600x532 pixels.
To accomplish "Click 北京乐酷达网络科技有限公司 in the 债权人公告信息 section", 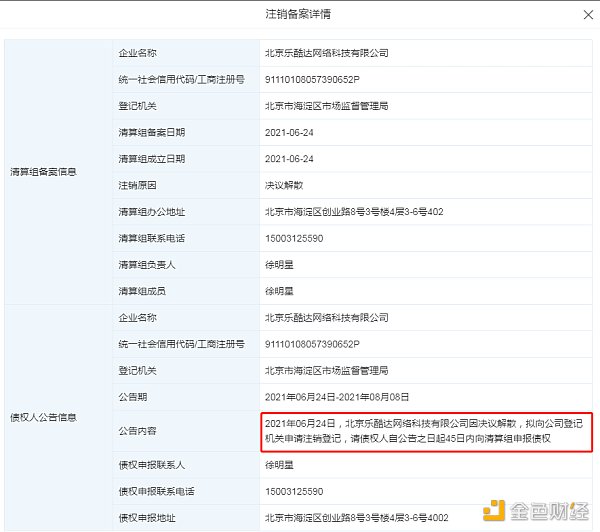I will pos(326,318).
